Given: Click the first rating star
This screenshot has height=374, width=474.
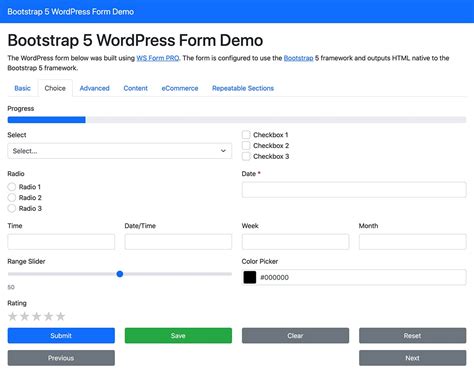Looking at the screenshot, I should coord(12,316).
